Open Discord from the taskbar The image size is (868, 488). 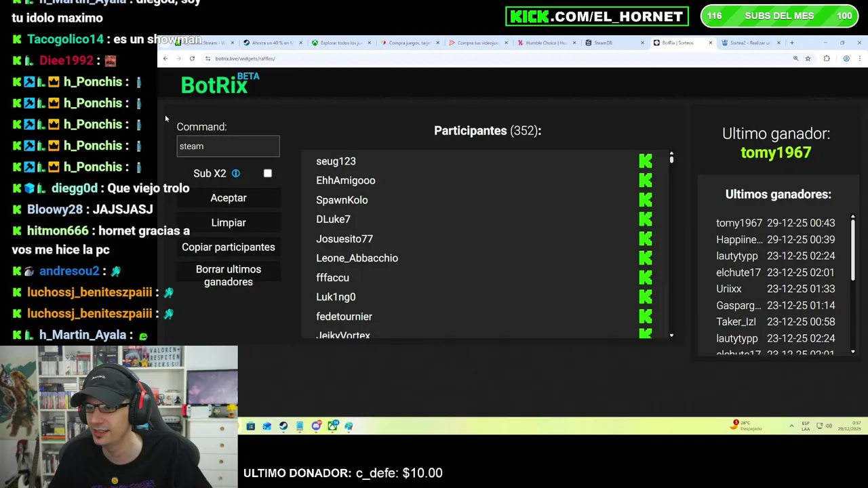(x=316, y=426)
